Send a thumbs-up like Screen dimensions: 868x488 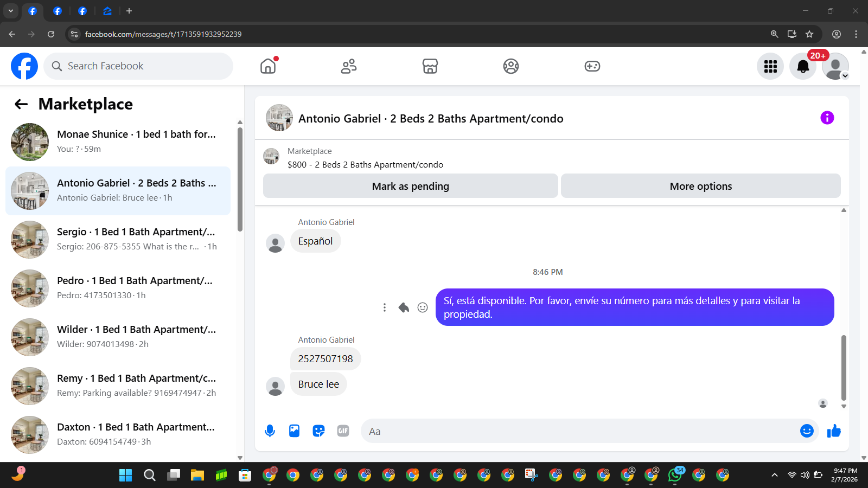(834, 431)
